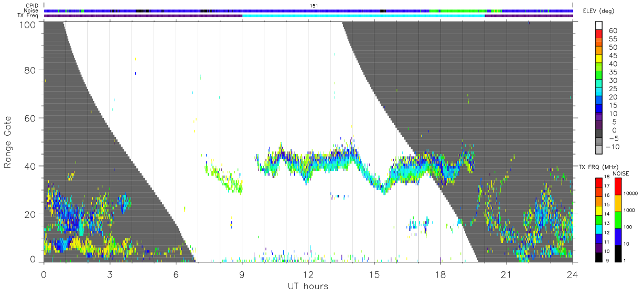
Task: Click the dark gray −5–0 ELEV segment
Action: pyautogui.click(x=599, y=134)
